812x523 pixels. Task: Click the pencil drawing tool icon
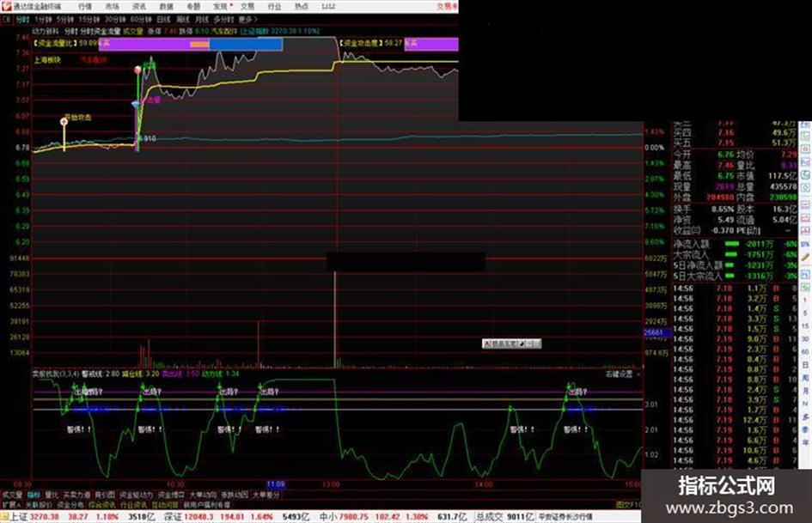pos(805,256)
